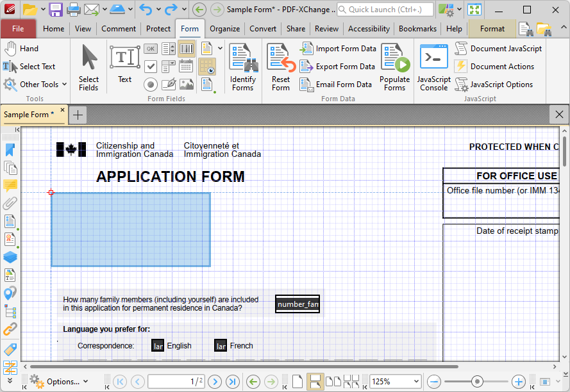Click the Identify Forms icon

(243, 67)
